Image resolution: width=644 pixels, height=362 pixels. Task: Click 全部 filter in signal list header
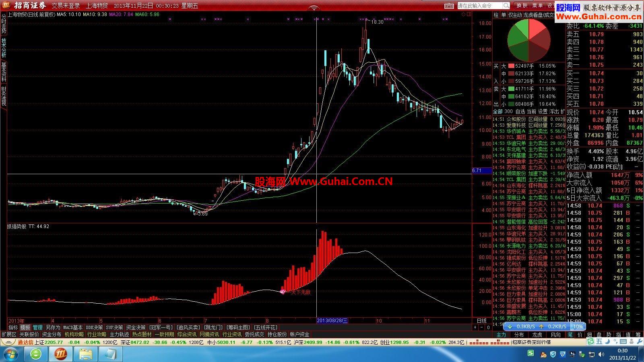coord(498,111)
